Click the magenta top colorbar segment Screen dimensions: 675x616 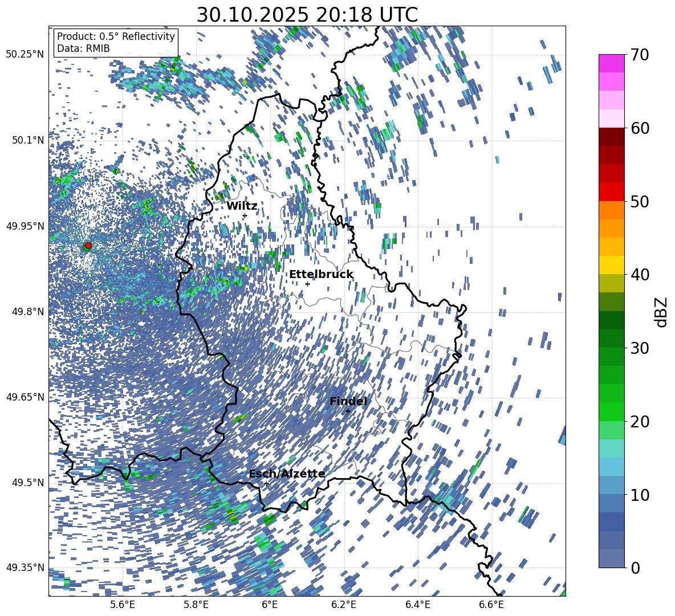611,63
